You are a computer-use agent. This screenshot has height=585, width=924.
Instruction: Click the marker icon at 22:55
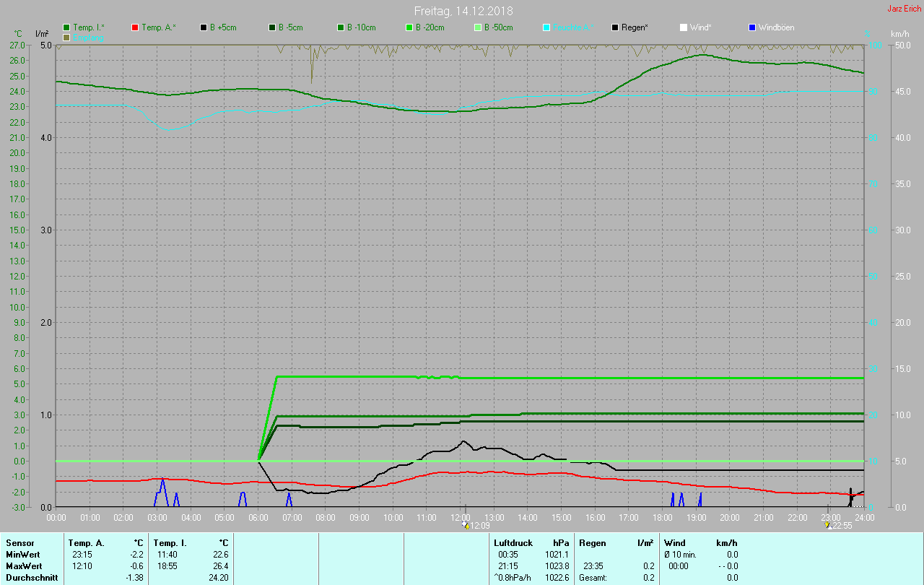[x=829, y=526]
